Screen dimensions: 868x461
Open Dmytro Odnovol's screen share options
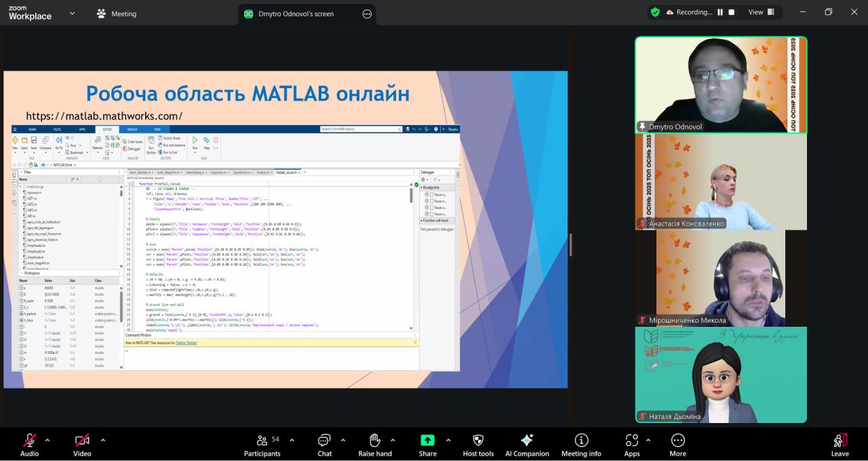[x=367, y=14]
